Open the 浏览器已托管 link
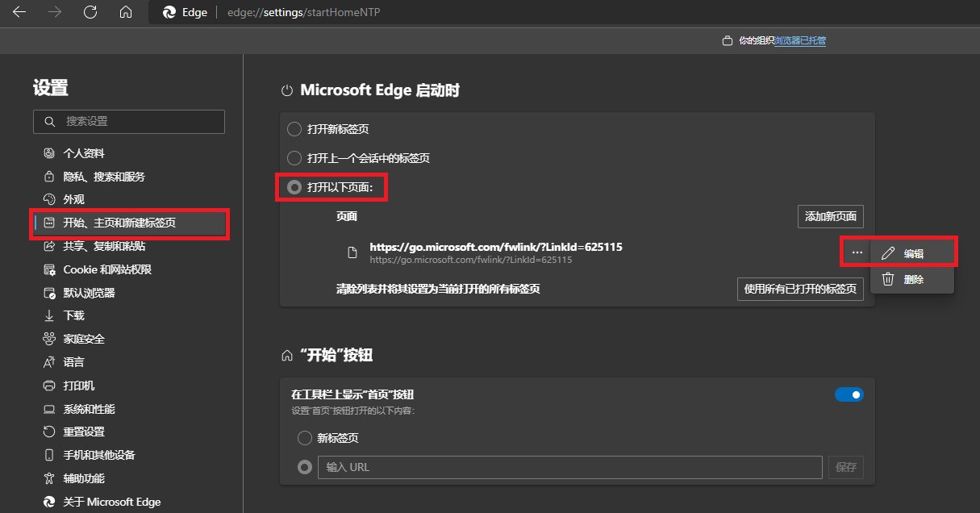Viewport: 980px width, 513px height. click(799, 40)
